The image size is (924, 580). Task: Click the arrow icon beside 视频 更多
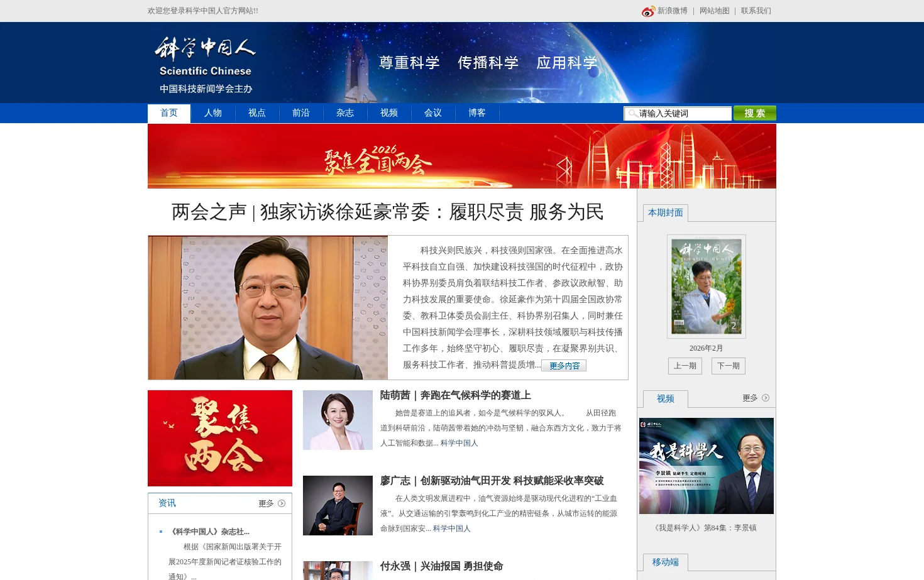pos(766,398)
